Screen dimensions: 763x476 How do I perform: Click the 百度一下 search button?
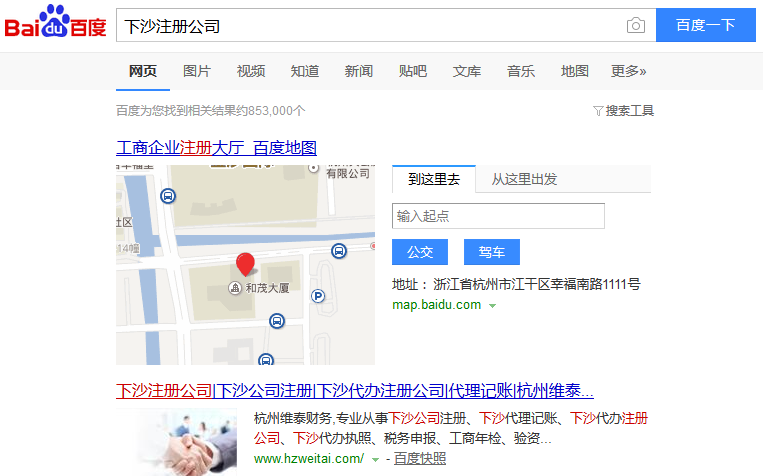tap(706, 25)
